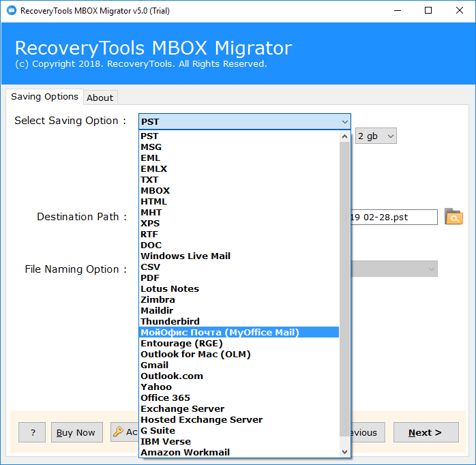Select Office 365 option
The height and width of the screenshot is (465, 476).
(239, 398)
